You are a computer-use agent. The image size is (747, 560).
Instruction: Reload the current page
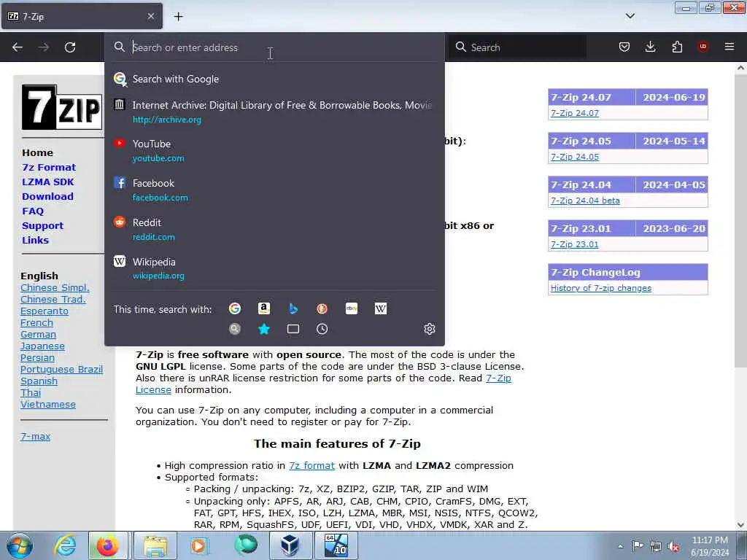pos(70,47)
